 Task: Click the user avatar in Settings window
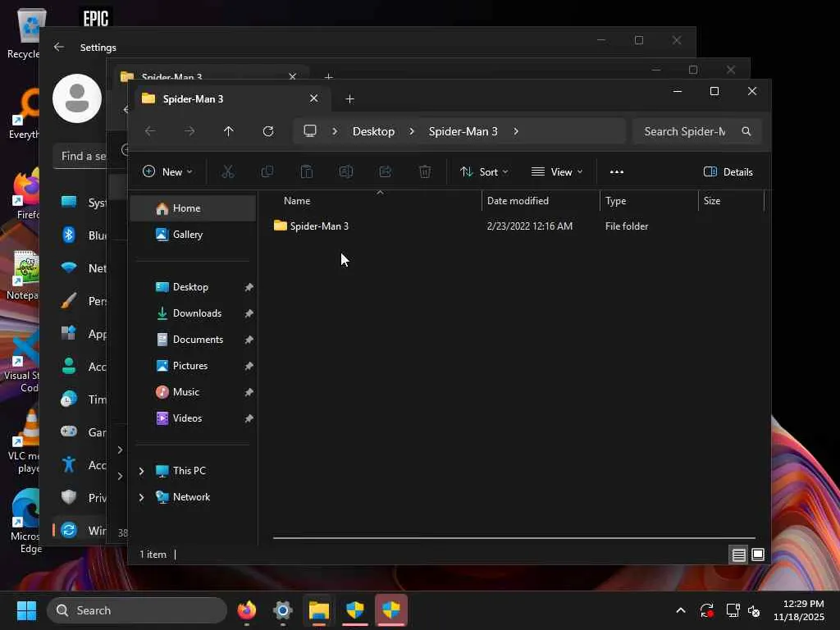(x=77, y=98)
